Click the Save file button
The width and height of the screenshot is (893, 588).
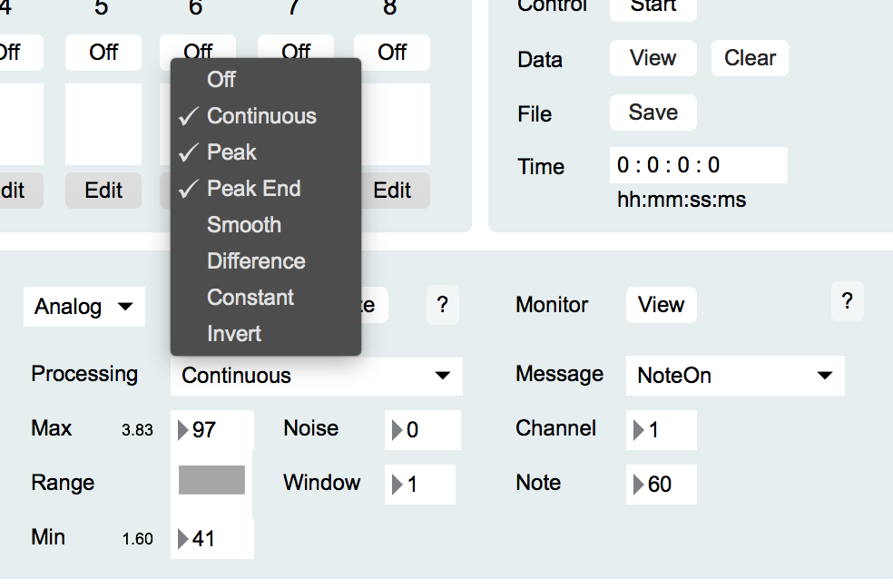[x=653, y=113]
